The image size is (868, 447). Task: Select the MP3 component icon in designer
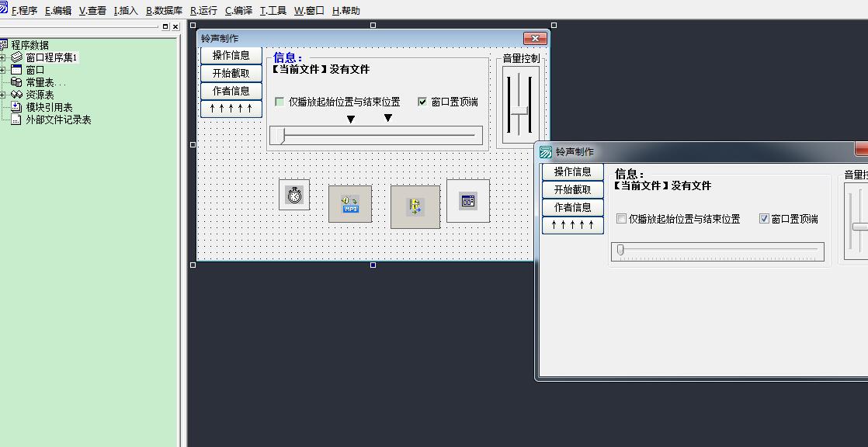coord(350,204)
